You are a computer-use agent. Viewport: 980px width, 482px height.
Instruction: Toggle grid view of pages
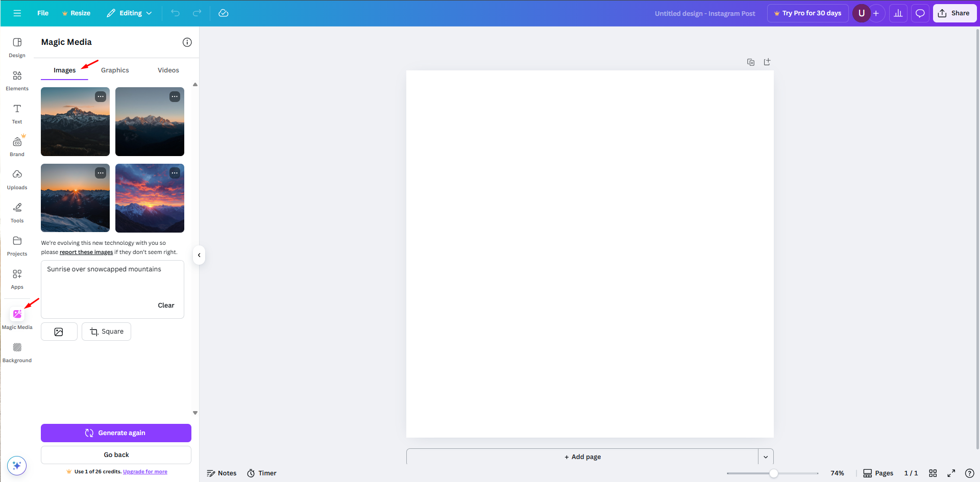933,473
